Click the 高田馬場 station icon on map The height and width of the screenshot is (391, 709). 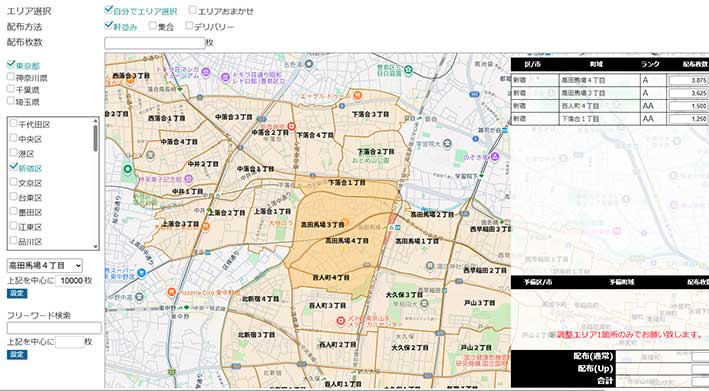[391, 228]
